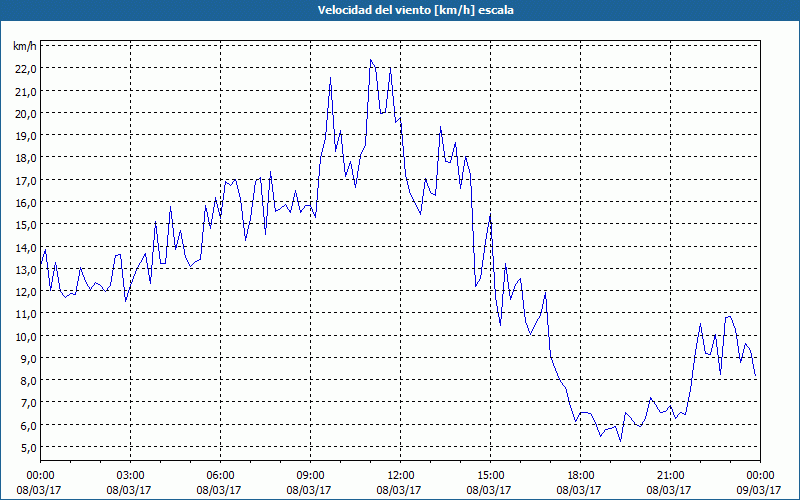The width and height of the screenshot is (800, 500).
Task: Click the lowest wind speed point near 19:20
Action: click(x=620, y=441)
